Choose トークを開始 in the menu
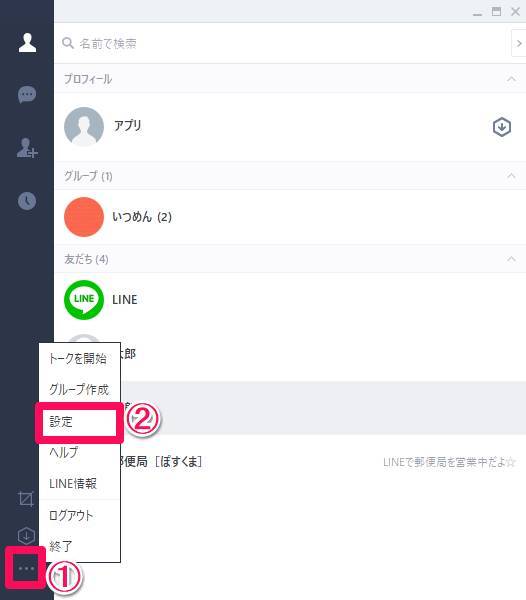The width and height of the screenshot is (526, 600). tap(79, 359)
